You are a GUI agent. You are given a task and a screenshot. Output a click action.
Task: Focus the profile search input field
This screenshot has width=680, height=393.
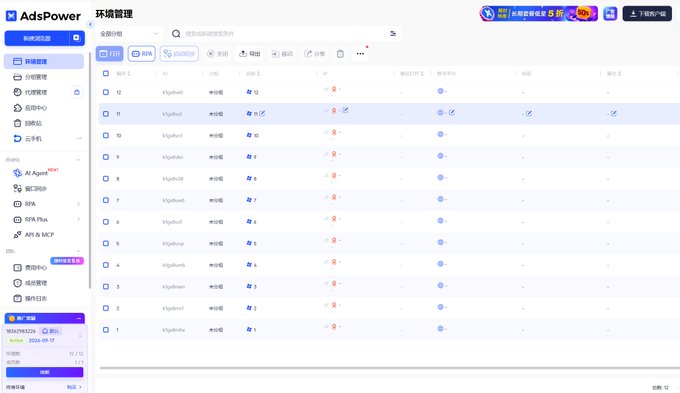coord(284,33)
